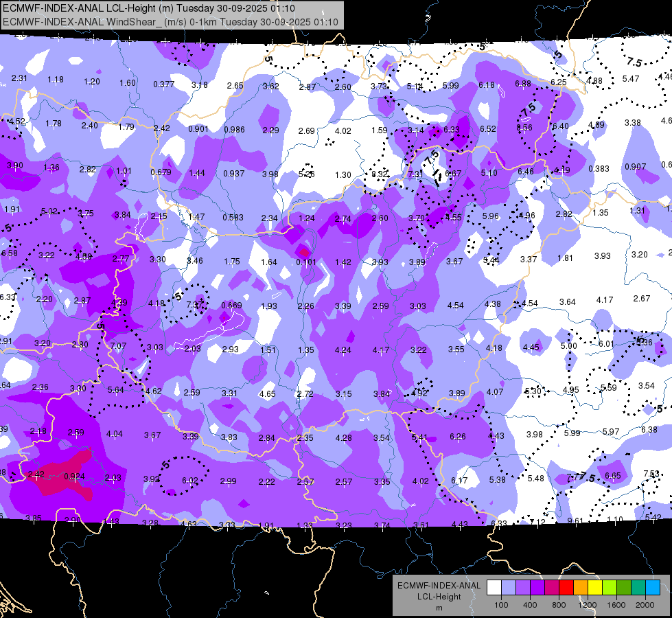Click the wind shear value 7.12
Screen dimensions: 672x618
click(x=537, y=522)
